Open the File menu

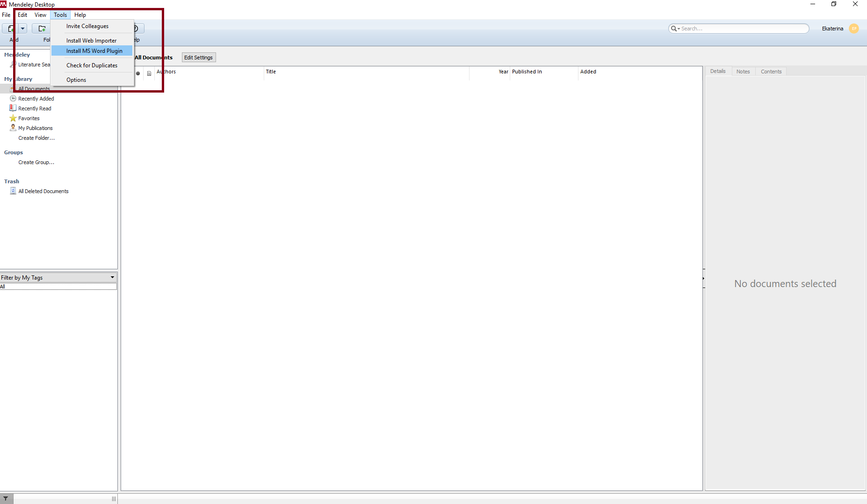(6, 15)
